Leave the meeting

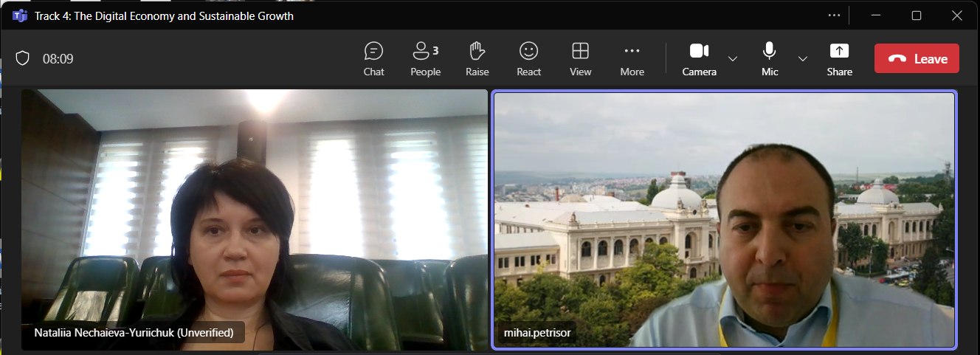coord(917,59)
